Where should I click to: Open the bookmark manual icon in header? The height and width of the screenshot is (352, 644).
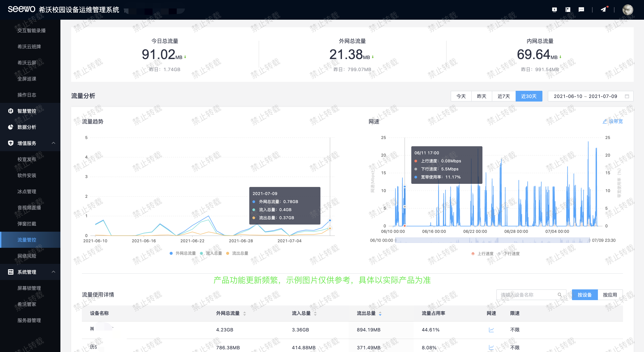click(568, 10)
